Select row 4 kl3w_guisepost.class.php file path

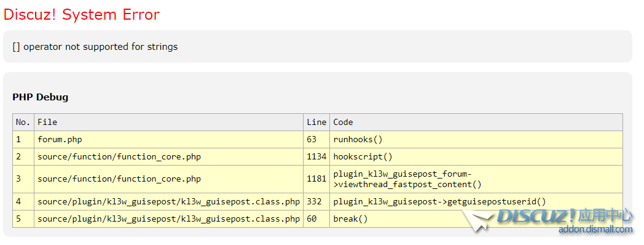coord(168,202)
